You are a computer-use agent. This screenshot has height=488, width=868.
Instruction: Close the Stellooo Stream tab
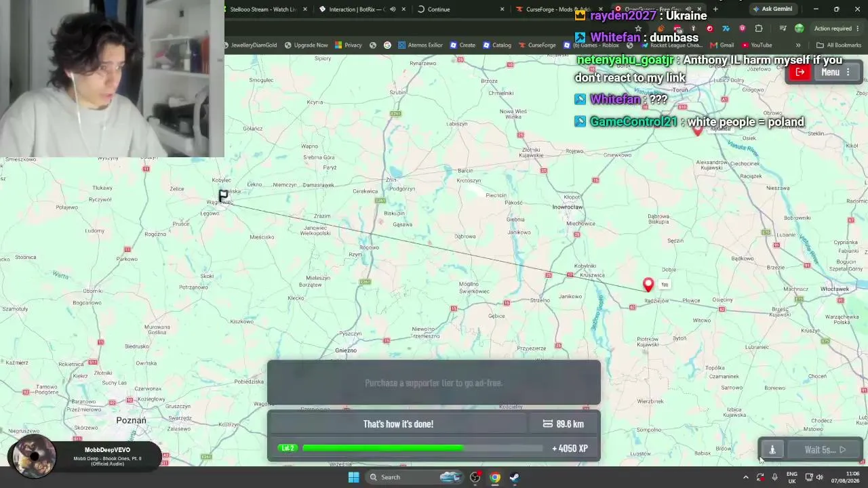(305, 9)
